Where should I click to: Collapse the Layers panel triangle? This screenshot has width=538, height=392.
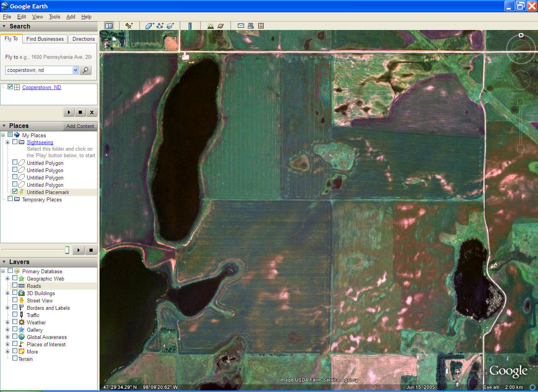[x=4, y=262]
